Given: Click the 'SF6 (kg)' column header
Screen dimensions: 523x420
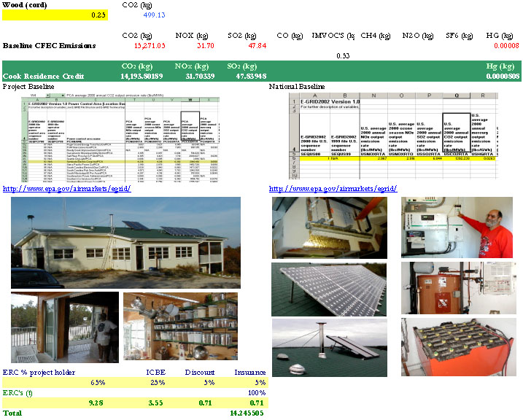Looking at the screenshot, I should coord(460,35).
